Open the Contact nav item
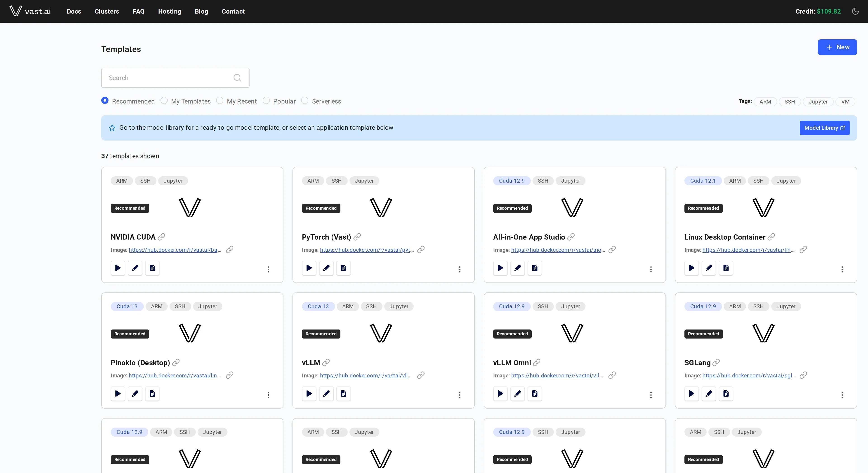This screenshot has width=868, height=473. click(x=233, y=12)
